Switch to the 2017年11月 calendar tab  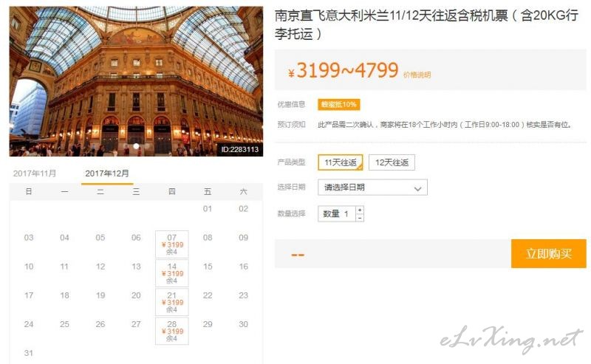tap(35, 173)
